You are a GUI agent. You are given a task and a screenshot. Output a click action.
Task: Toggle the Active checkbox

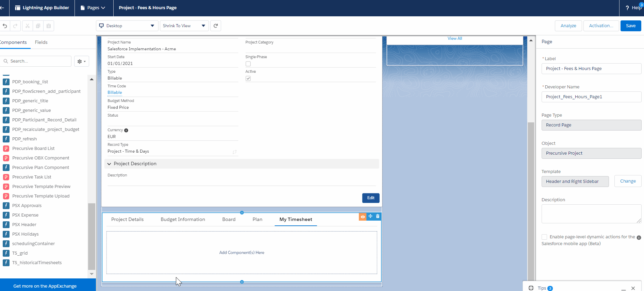pyautogui.click(x=248, y=79)
